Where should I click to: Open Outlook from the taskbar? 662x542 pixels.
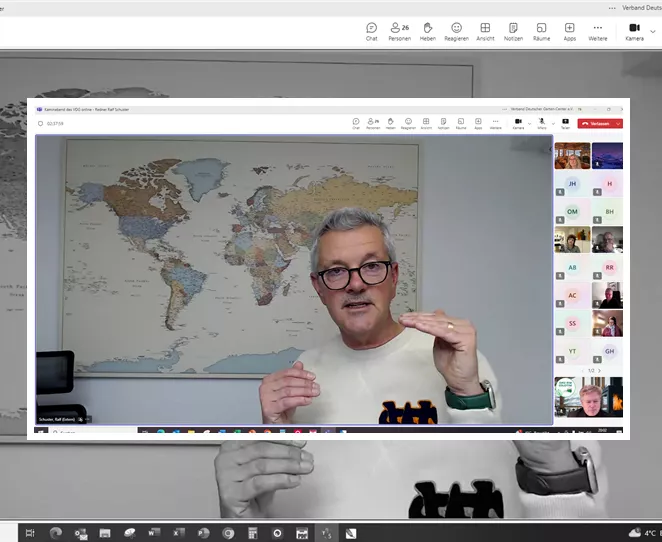coord(80,533)
